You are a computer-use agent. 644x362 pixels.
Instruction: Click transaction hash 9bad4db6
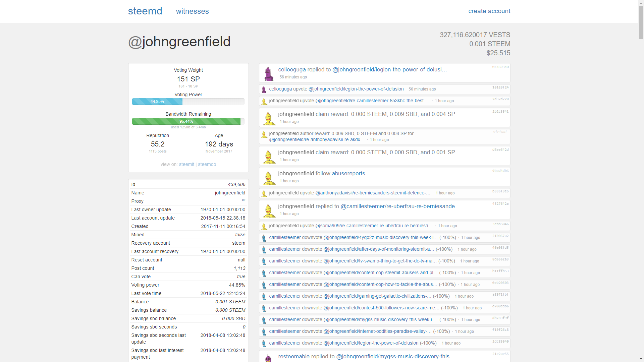tap(500, 171)
